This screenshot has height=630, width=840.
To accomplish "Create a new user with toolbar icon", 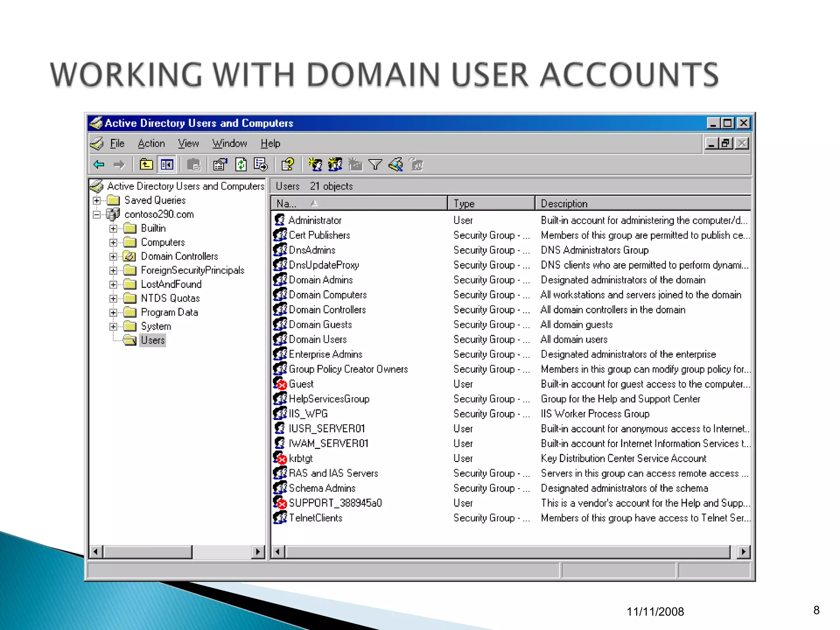I will pyautogui.click(x=315, y=165).
